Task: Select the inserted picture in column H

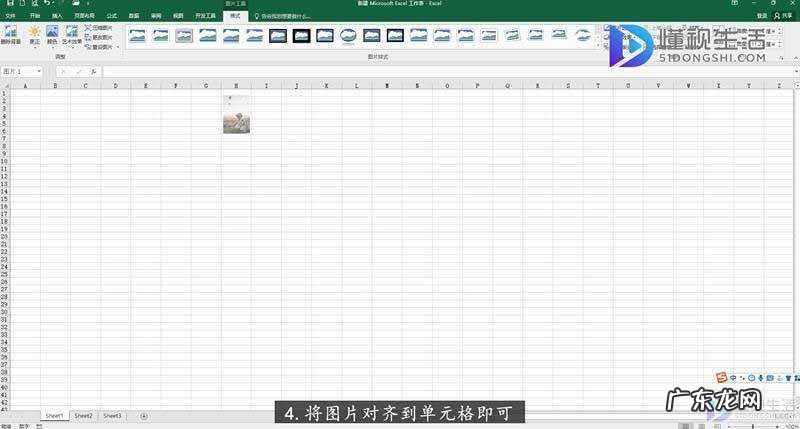Action: click(x=237, y=114)
